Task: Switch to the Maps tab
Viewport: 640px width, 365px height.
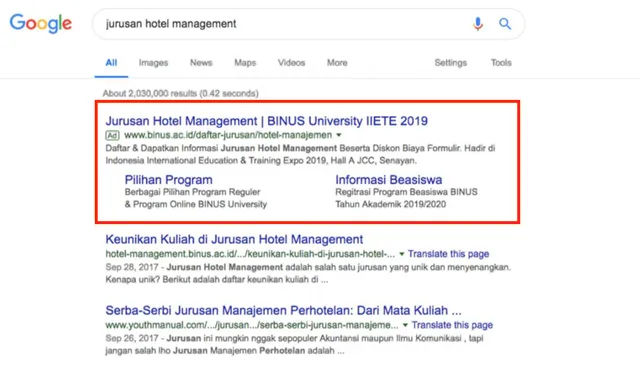Action: (x=245, y=63)
